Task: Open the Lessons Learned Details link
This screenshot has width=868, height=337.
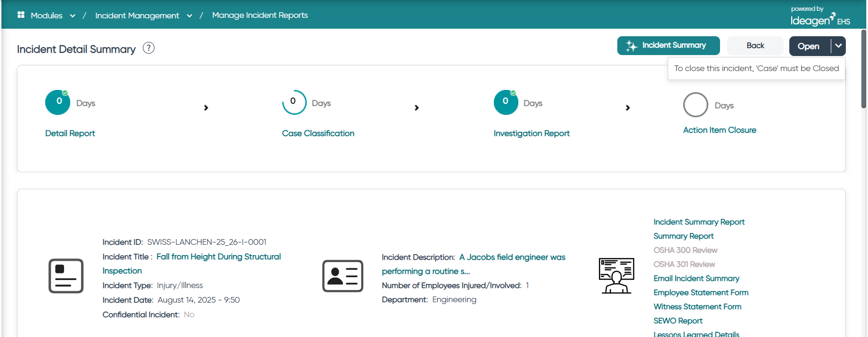Action: [696, 334]
